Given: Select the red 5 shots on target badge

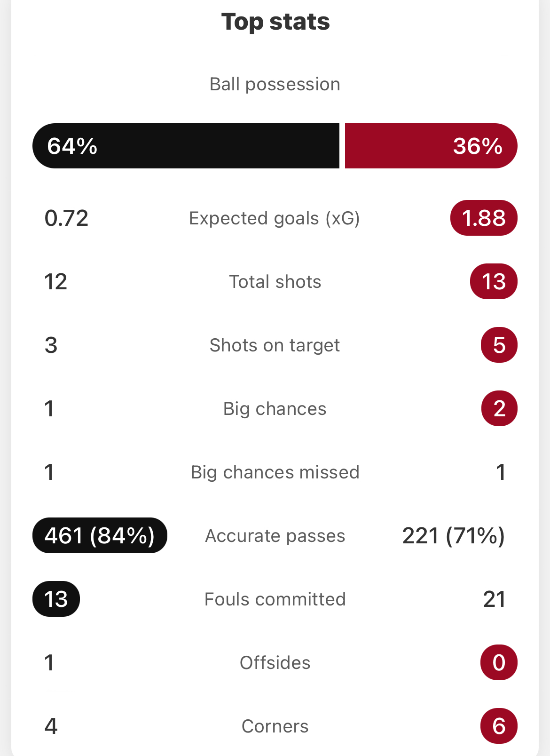Looking at the screenshot, I should pos(499,345).
